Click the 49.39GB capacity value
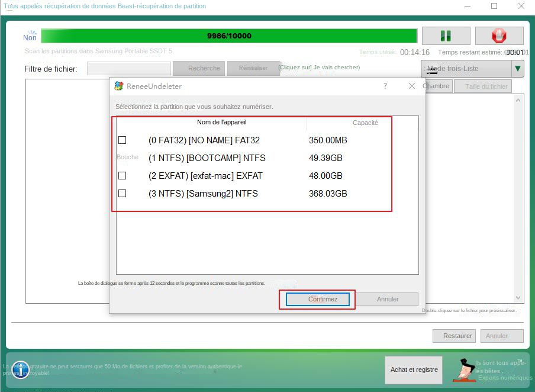The image size is (535, 392). coord(325,158)
